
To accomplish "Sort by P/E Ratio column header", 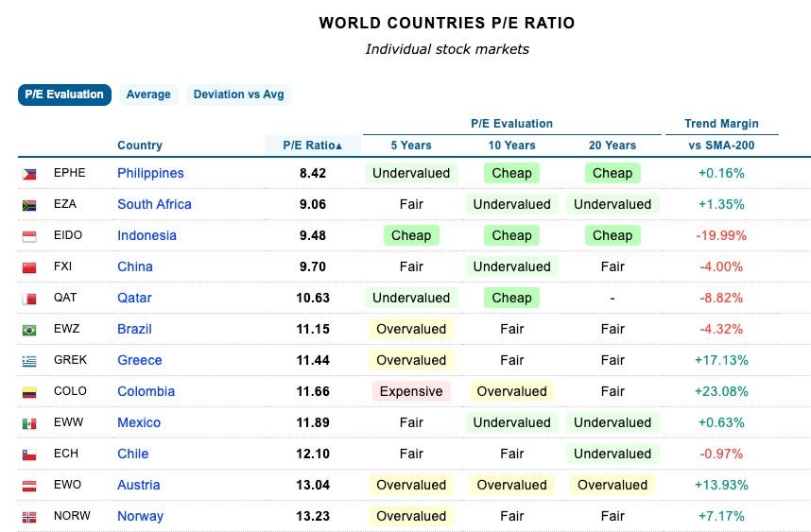I will (x=313, y=146).
